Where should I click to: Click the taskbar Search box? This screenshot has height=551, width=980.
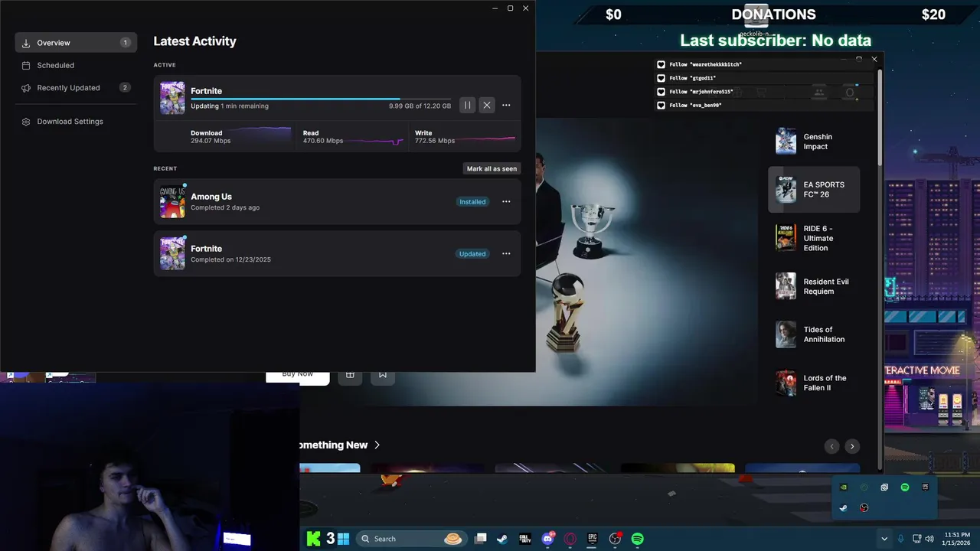(410, 539)
